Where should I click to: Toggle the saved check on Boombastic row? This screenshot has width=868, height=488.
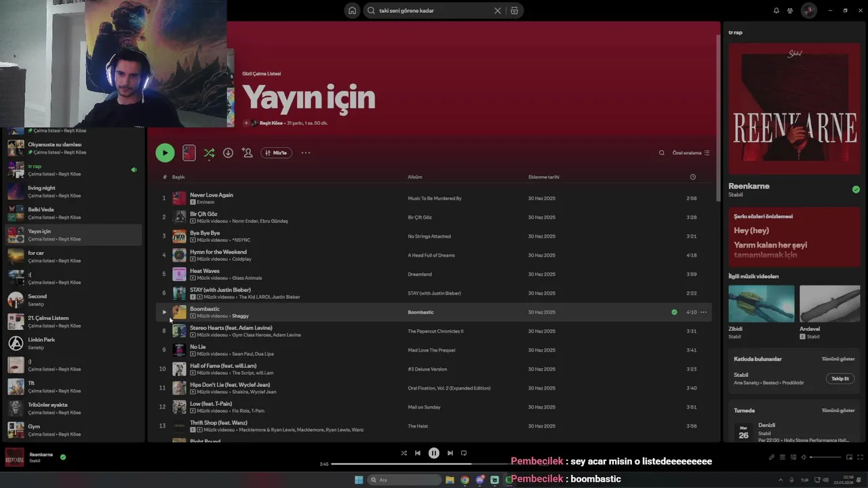(x=674, y=312)
